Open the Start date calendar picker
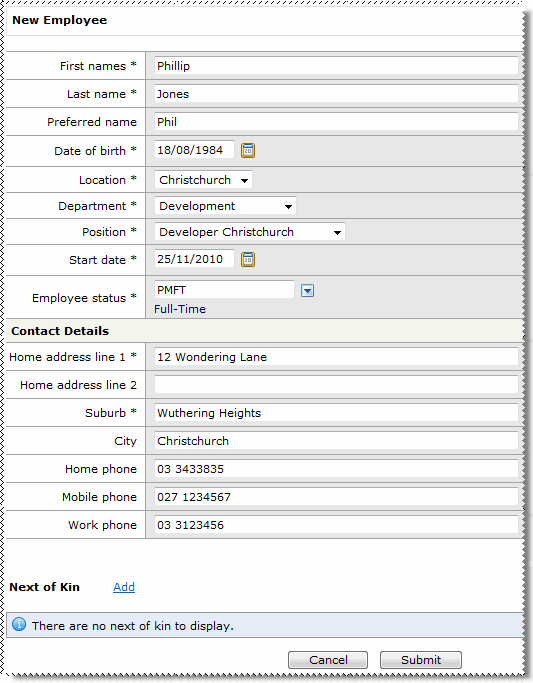533x683 pixels. click(248, 260)
